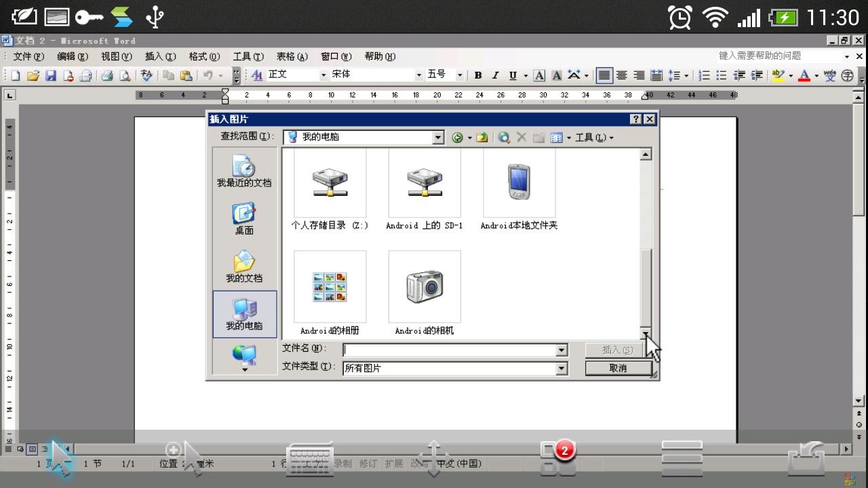
Task: Select the Android的相册 album icon
Action: coord(330,287)
